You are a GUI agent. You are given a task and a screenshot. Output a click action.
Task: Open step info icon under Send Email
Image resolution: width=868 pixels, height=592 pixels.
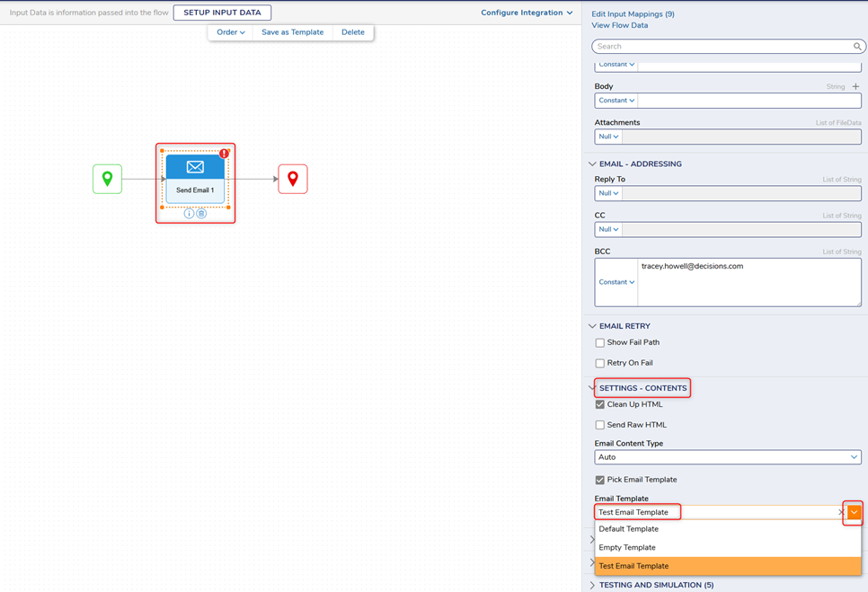click(189, 214)
